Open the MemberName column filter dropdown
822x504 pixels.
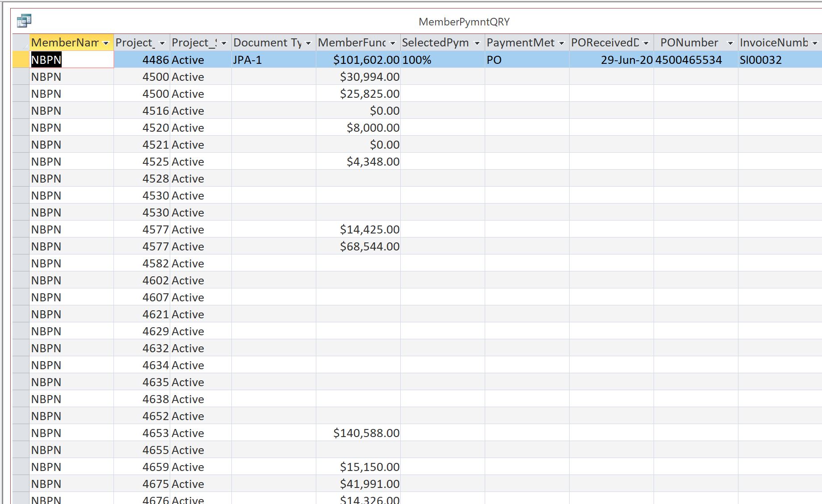pos(106,43)
